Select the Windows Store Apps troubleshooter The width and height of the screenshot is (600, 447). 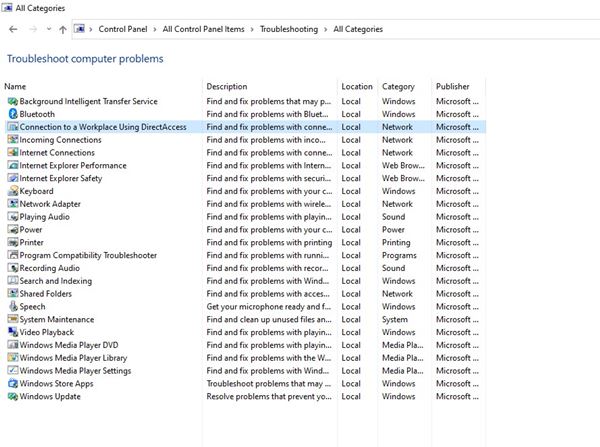57,384
